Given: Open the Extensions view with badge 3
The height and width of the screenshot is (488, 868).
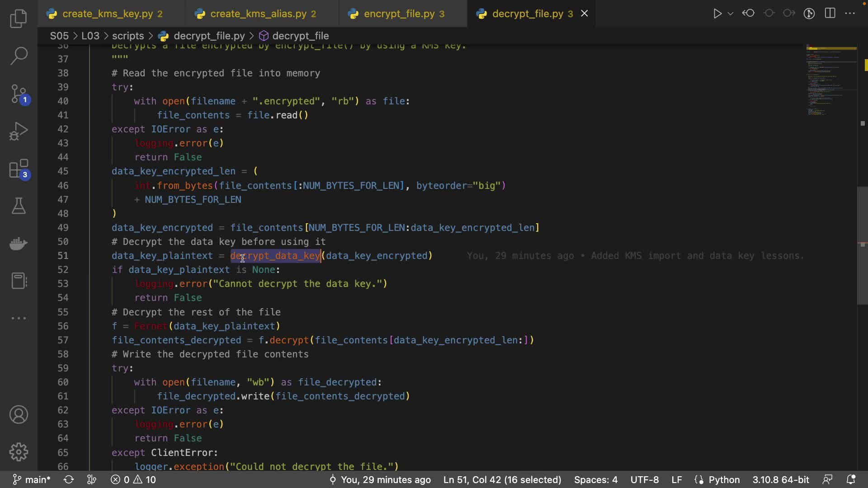Looking at the screenshot, I should [19, 169].
